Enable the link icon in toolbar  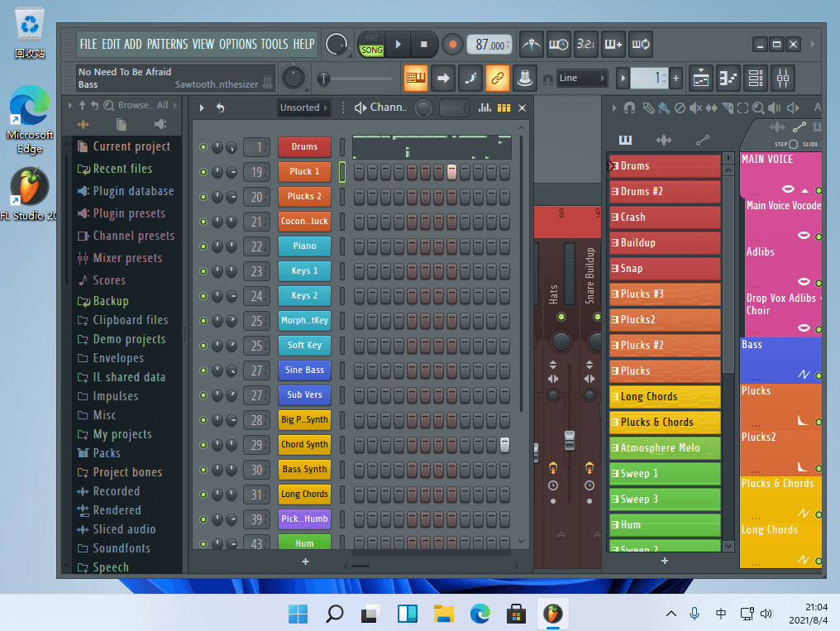(x=497, y=79)
